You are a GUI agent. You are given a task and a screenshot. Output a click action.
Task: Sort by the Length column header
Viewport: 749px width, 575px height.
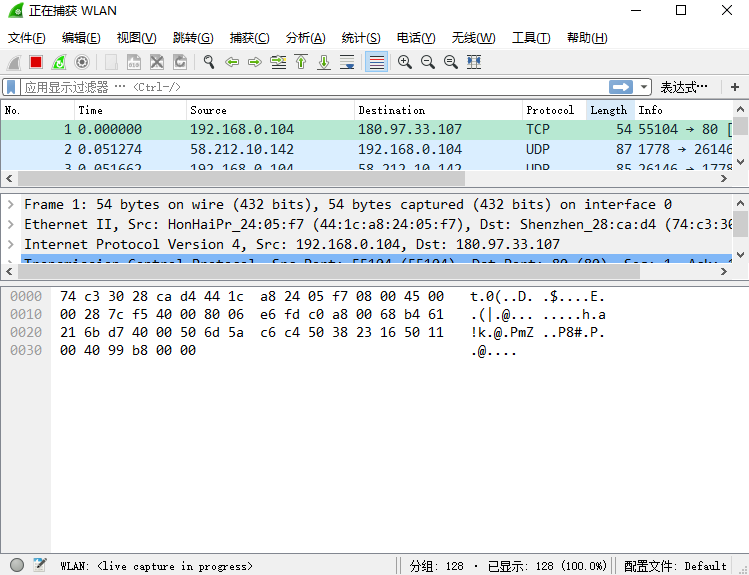(x=610, y=110)
